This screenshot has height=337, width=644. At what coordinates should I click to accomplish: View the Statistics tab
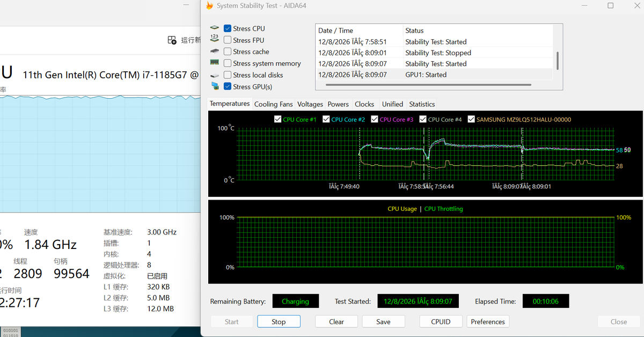point(422,104)
